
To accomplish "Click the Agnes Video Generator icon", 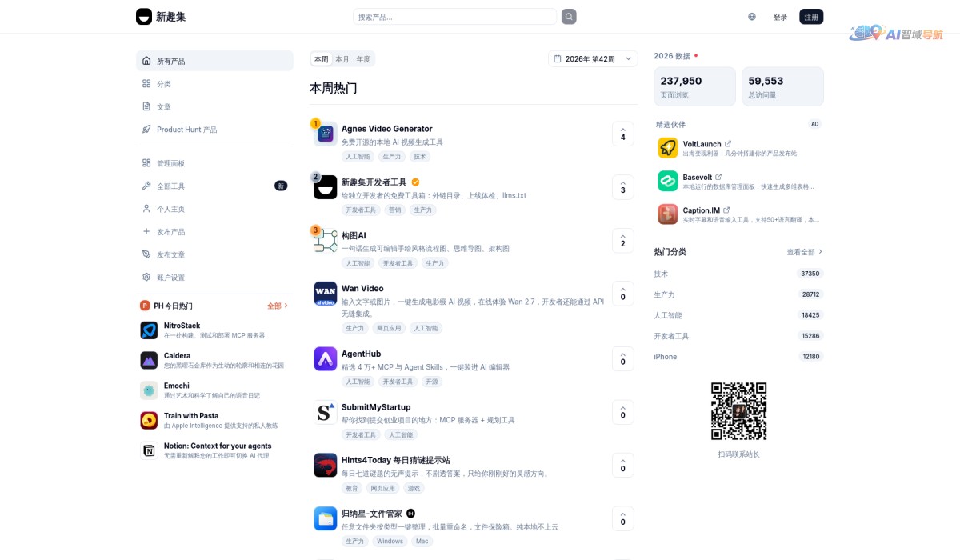I will click(x=326, y=134).
